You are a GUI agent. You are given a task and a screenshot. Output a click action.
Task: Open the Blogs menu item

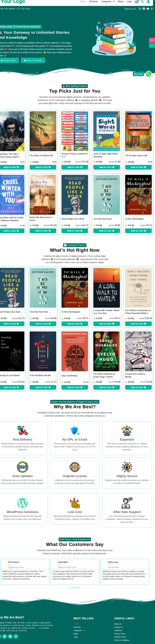[x=121, y=2]
